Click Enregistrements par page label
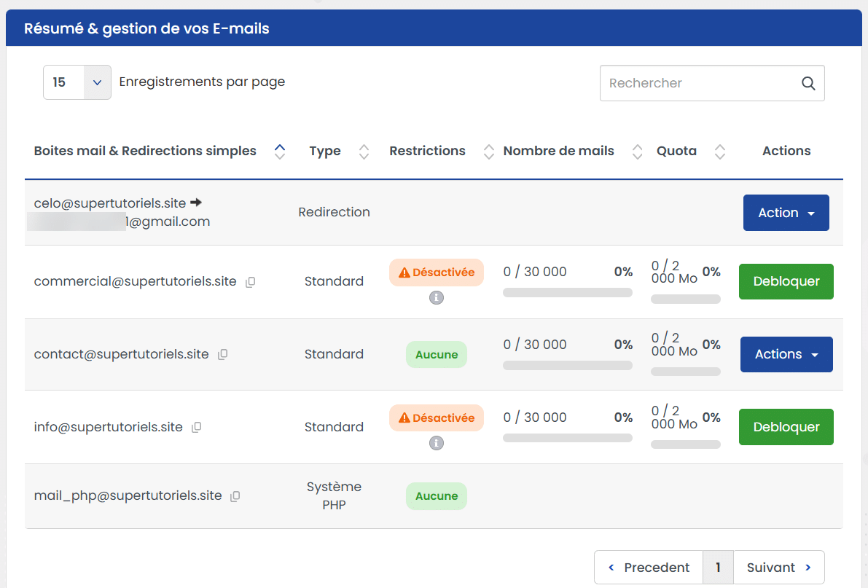This screenshot has height=588, width=868. pyautogui.click(x=202, y=82)
